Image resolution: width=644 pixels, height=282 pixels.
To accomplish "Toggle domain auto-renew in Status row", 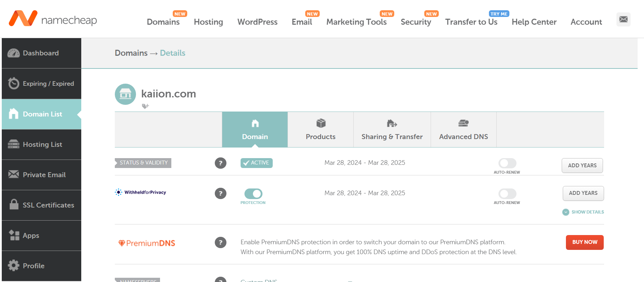I will click(507, 163).
